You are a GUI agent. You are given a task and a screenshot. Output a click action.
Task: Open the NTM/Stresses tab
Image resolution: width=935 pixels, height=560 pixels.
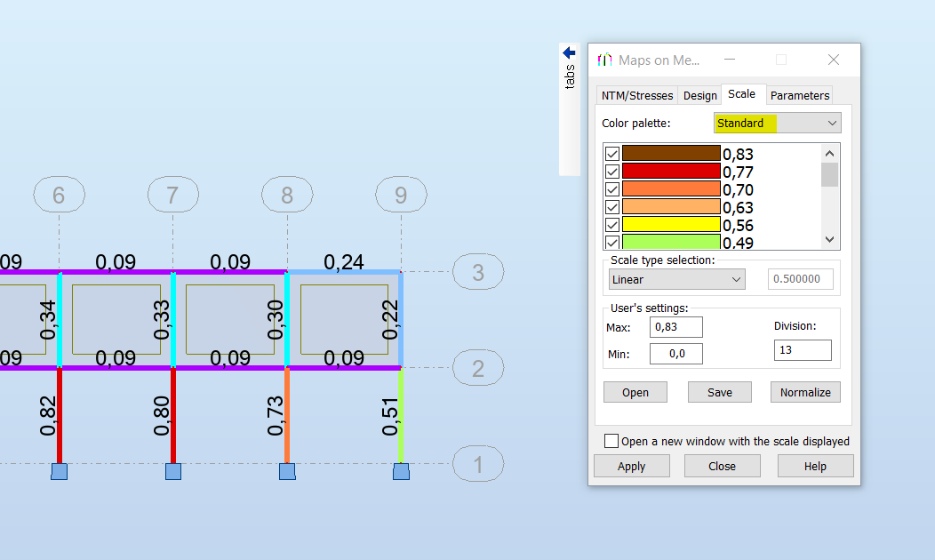pos(636,95)
